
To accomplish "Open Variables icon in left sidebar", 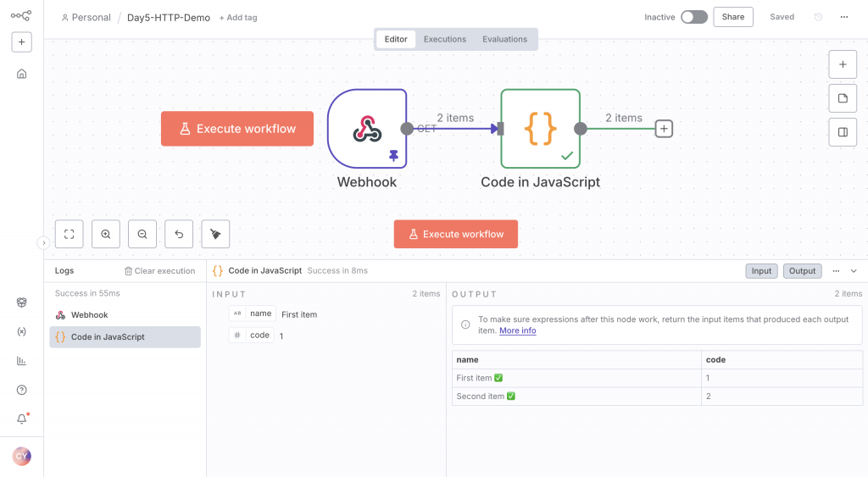I will point(21,331).
